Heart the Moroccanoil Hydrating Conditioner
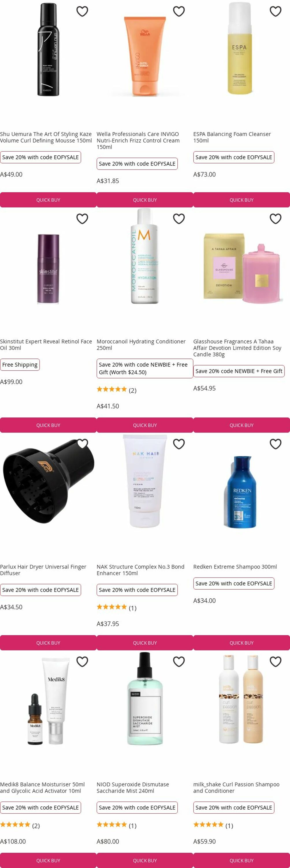The height and width of the screenshot is (868, 290). [x=179, y=219]
